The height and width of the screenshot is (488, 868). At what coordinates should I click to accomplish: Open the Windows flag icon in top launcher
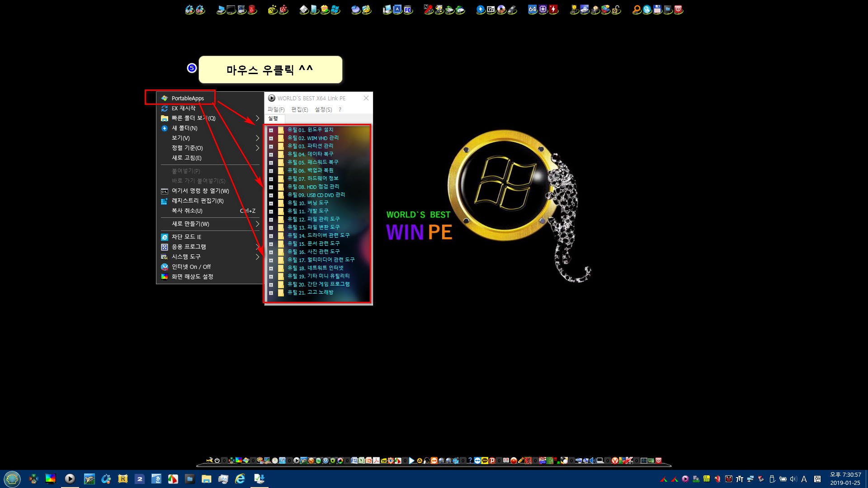(335, 9)
